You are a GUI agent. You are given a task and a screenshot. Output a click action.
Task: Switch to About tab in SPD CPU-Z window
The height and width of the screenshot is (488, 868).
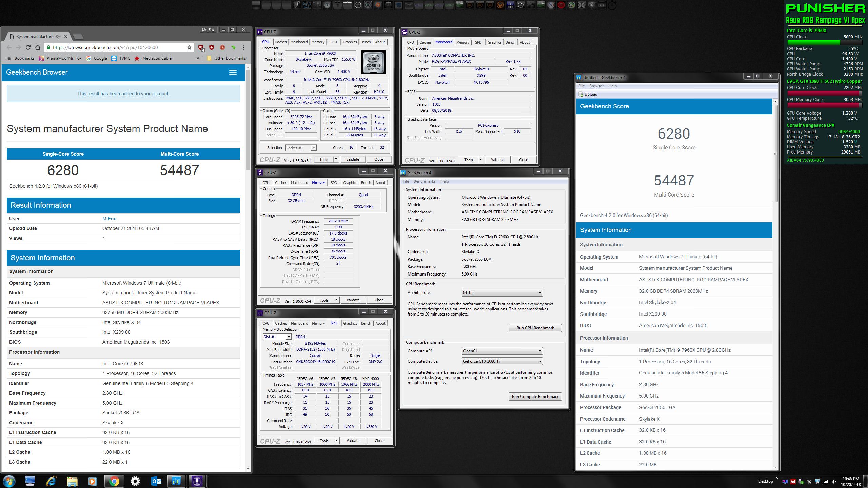[380, 323]
